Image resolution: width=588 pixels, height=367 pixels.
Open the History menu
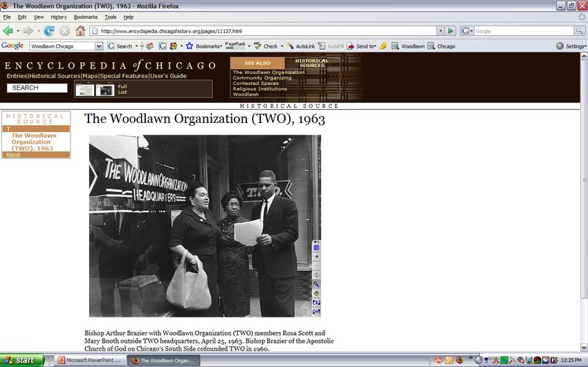click(59, 17)
